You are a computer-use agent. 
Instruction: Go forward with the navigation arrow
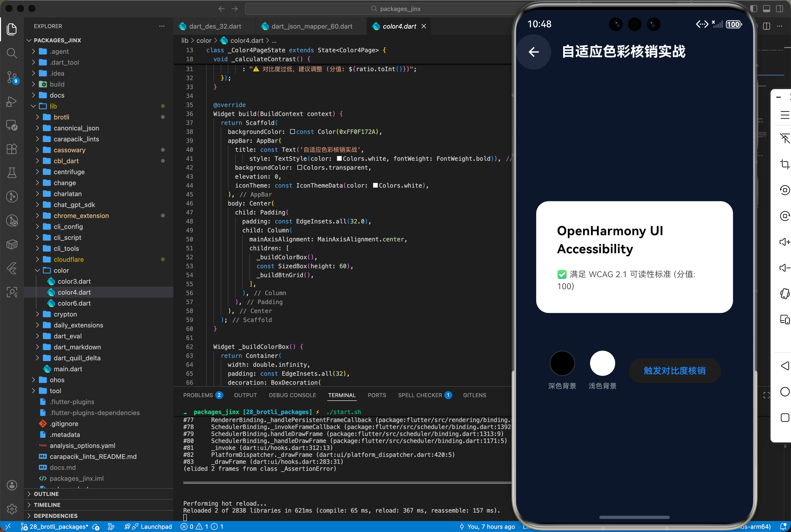pyautogui.click(x=235, y=9)
